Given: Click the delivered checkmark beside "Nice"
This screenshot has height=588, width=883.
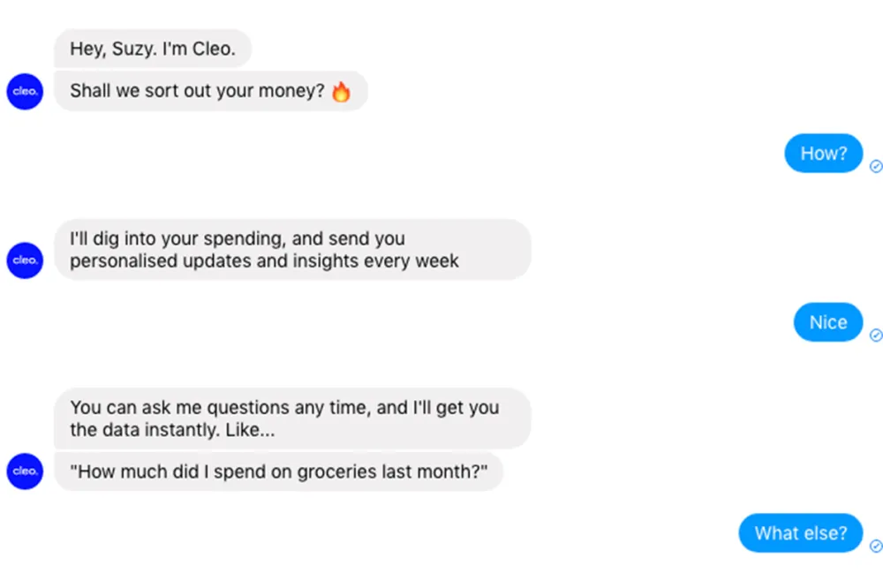Looking at the screenshot, I should point(876,335).
